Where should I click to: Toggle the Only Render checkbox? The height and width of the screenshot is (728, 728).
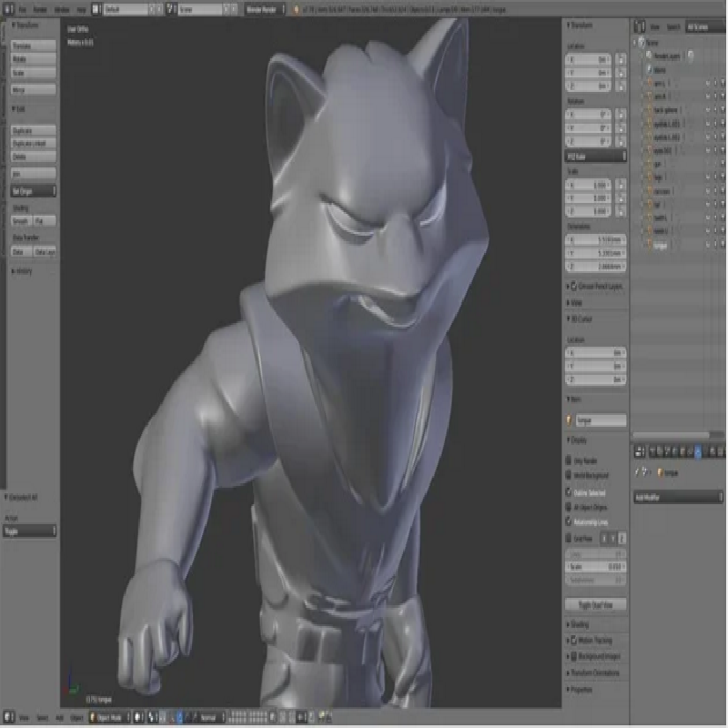click(570, 460)
